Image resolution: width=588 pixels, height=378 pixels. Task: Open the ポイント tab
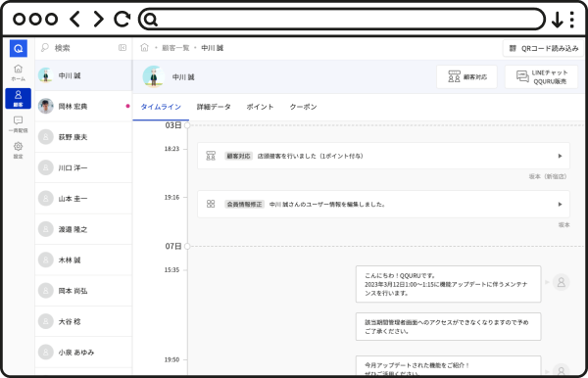pyautogui.click(x=260, y=107)
